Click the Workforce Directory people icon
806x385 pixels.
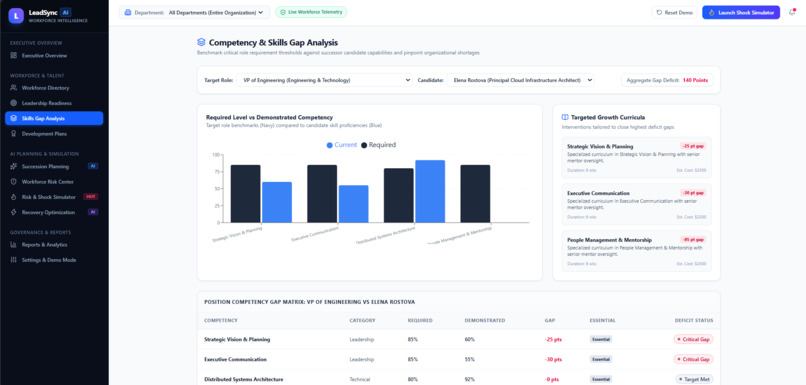(13, 88)
